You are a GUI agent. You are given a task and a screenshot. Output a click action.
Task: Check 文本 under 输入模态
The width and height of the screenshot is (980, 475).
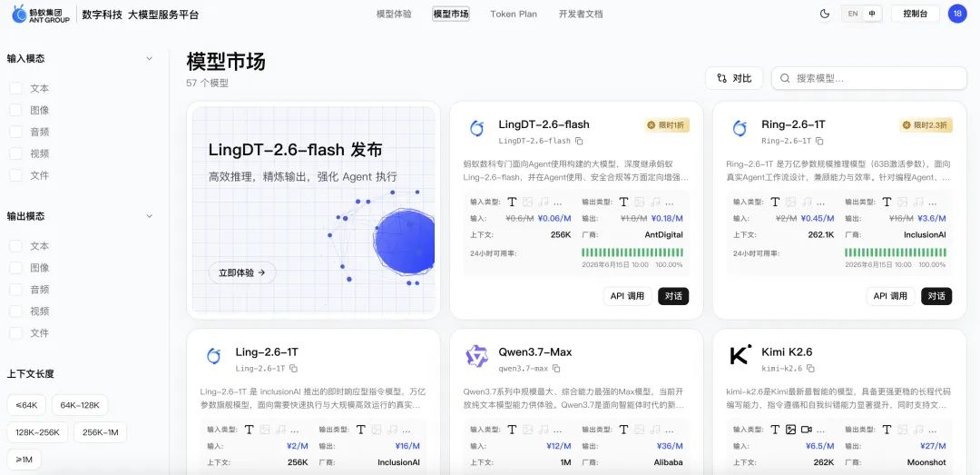[x=15, y=88]
